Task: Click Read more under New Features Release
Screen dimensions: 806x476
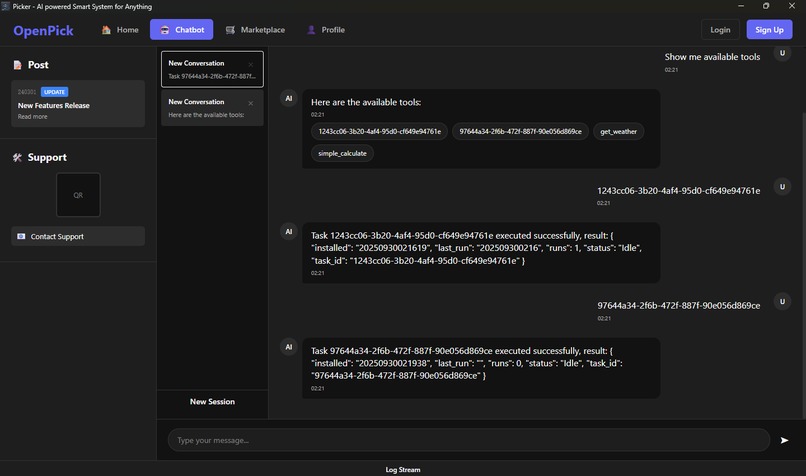Action: 32,117
